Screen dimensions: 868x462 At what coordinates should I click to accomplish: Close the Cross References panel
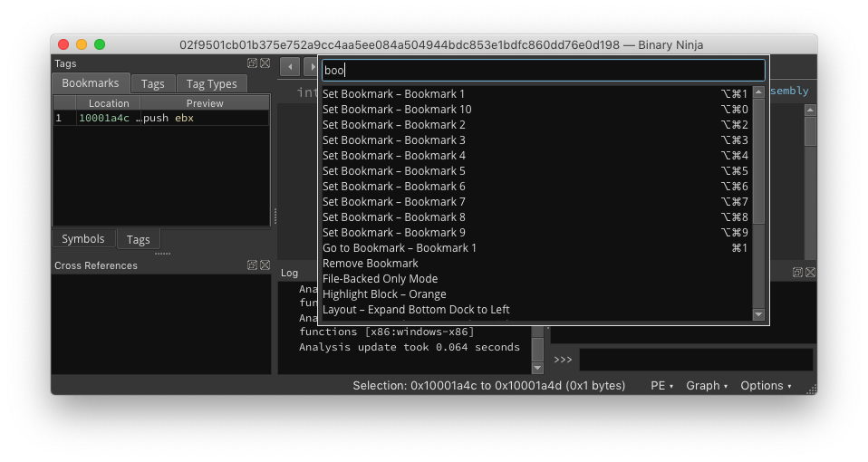click(x=265, y=265)
